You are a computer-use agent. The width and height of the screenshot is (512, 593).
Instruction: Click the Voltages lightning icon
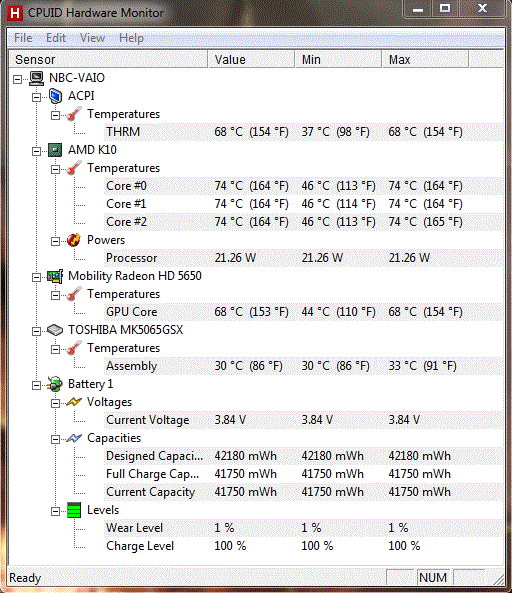coord(74,402)
